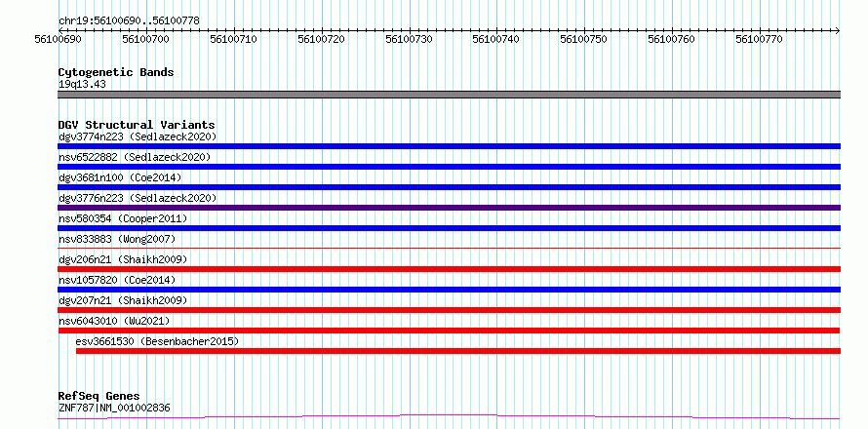Click the dgv207n21 (Shaikh2009) label
Image resolution: width=868 pixels, height=429 pixels.
123,300
